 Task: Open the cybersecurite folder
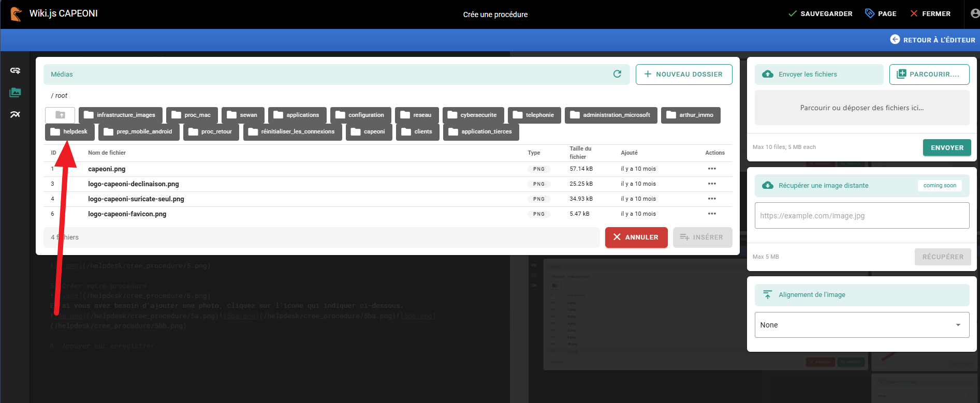click(473, 115)
